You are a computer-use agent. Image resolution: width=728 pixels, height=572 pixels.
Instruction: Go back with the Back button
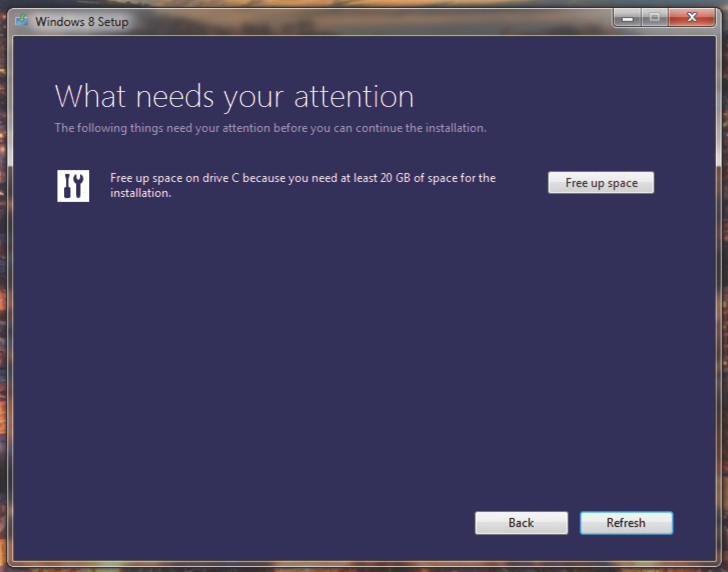(x=521, y=523)
